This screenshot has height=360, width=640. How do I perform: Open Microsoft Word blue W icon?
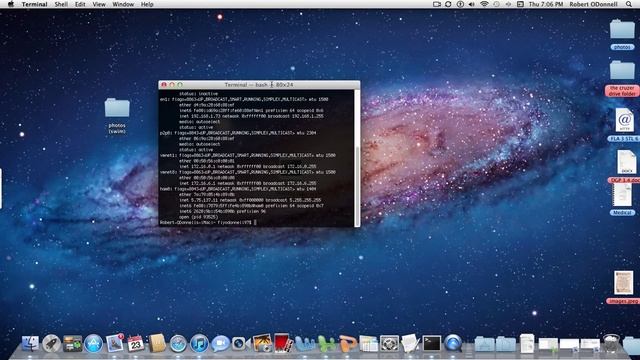[x=305, y=343]
